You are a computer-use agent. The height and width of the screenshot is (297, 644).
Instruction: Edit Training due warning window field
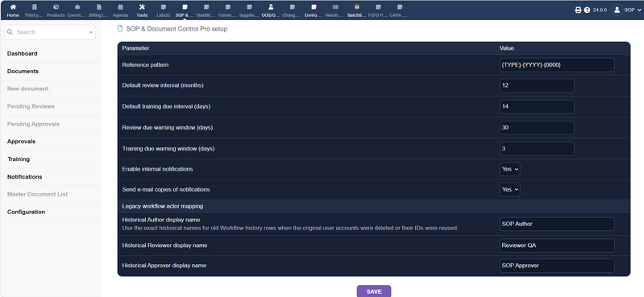pos(537,148)
